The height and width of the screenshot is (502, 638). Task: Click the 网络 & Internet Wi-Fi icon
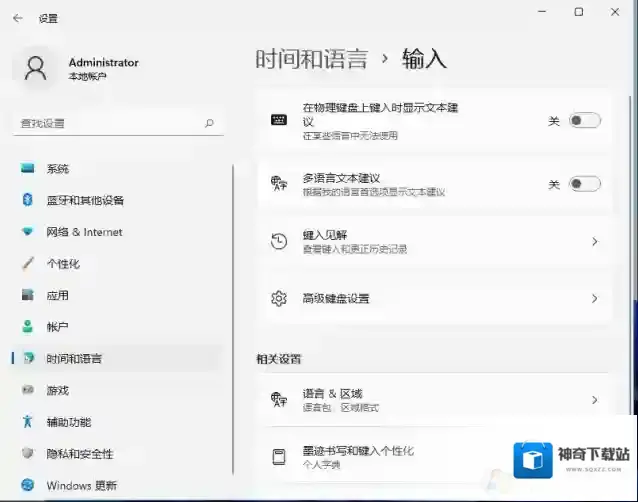[28, 232]
